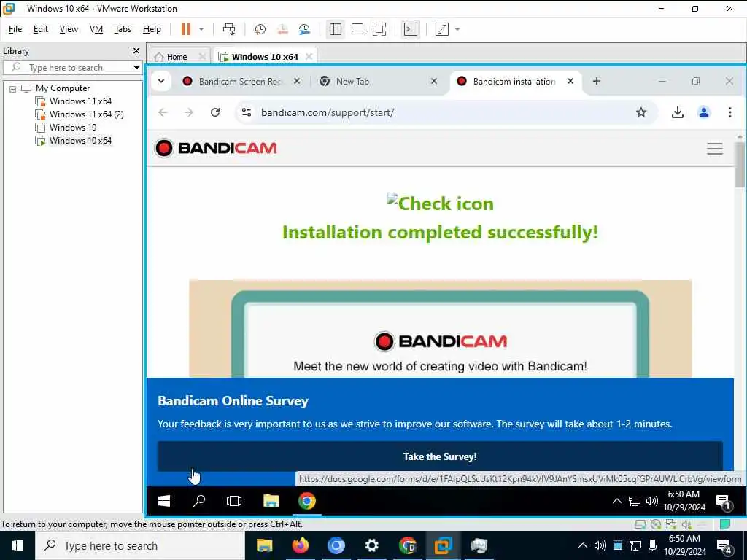Toggle the thumbnail bar view icon
The height and width of the screenshot is (560, 747).
(x=357, y=29)
